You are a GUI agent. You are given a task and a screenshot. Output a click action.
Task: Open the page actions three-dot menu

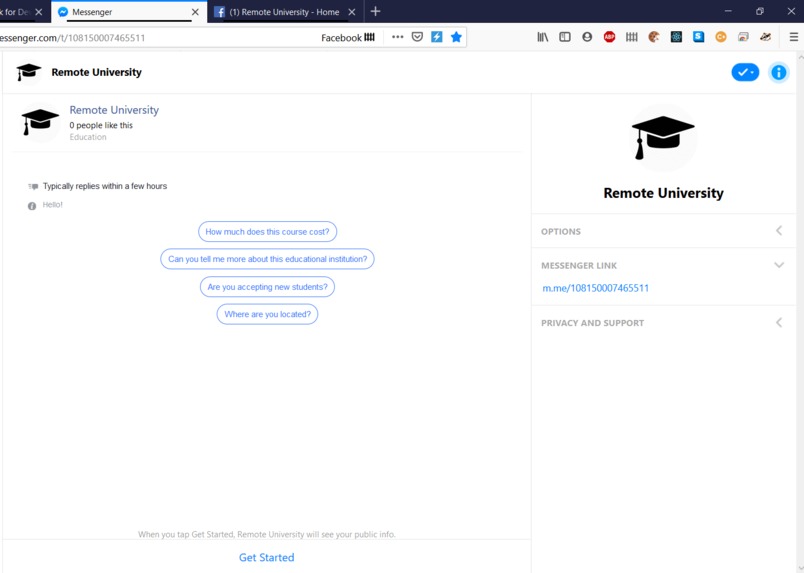tap(397, 37)
